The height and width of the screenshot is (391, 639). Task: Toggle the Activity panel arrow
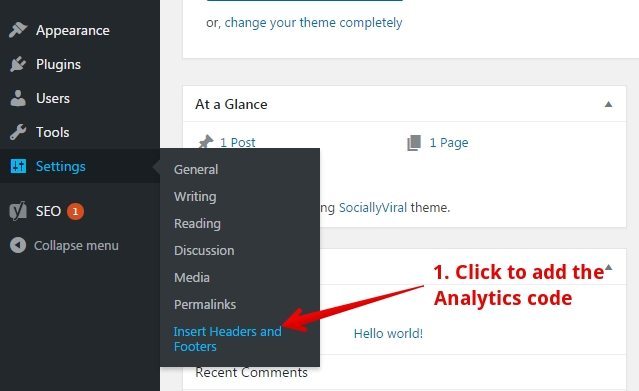608,267
